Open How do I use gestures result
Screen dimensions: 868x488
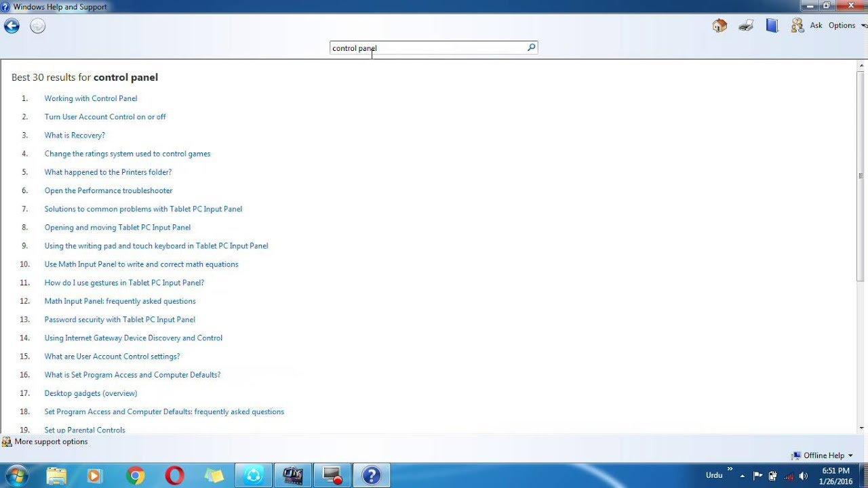point(124,283)
